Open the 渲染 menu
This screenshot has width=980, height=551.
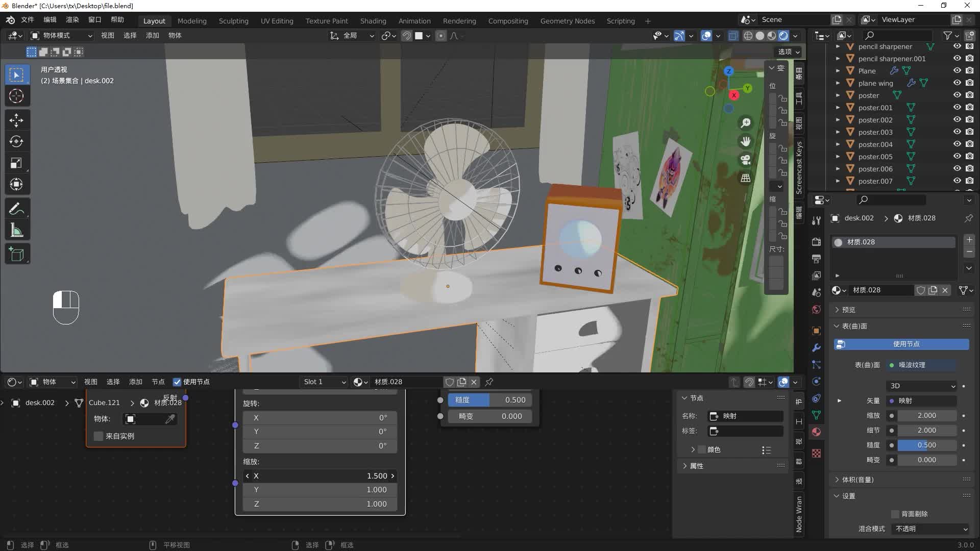(x=72, y=19)
